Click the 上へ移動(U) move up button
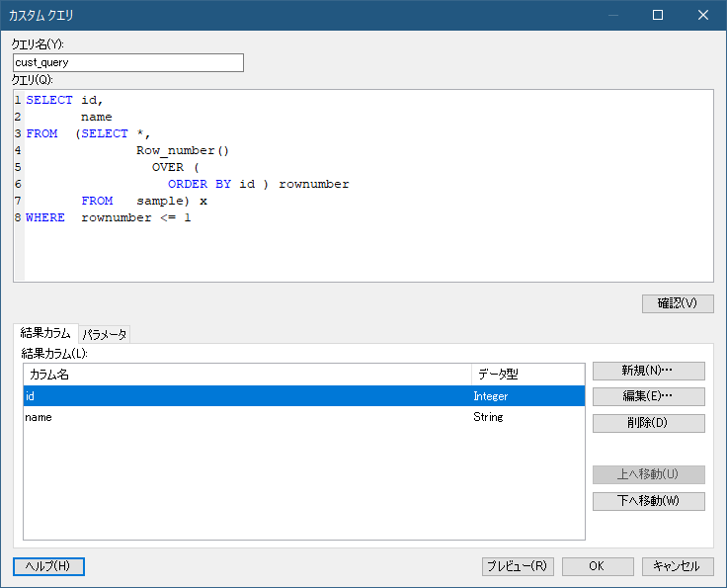The image size is (727, 588). point(649,474)
